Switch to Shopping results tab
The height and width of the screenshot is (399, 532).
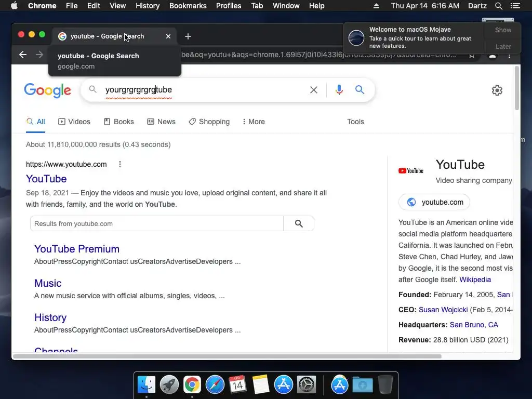point(209,122)
